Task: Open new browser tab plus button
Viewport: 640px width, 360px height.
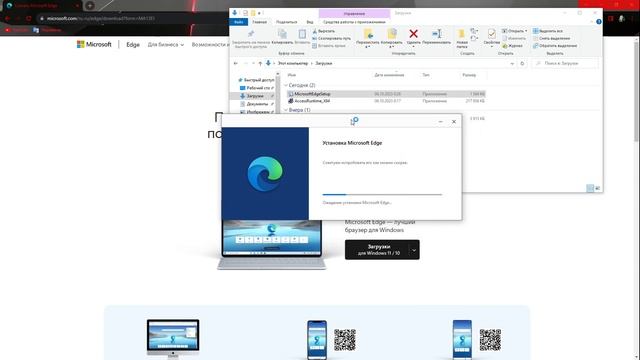Action: (x=90, y=6)
